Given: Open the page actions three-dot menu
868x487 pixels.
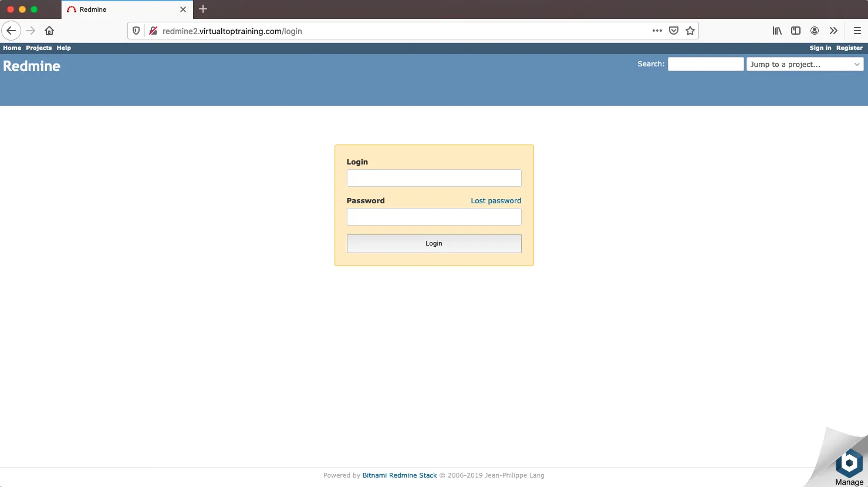Looking at the screenshot, I should click(x=657, y=31).
